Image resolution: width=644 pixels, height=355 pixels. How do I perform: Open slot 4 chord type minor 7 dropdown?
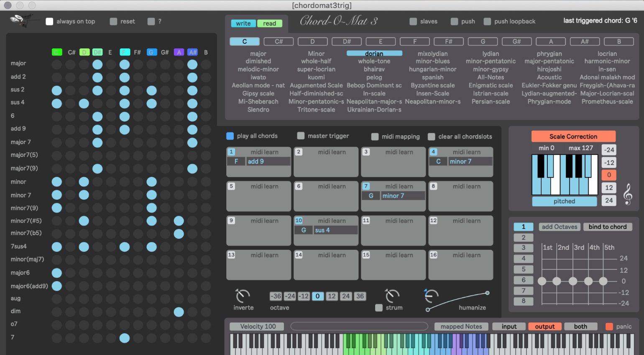tap(470, 161)
